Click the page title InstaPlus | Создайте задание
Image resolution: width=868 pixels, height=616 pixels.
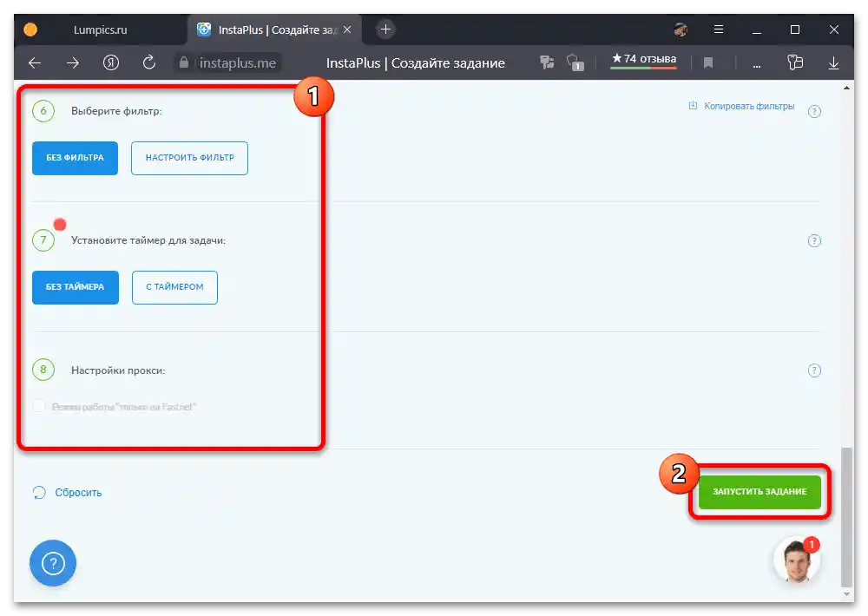tap(415, 63)
